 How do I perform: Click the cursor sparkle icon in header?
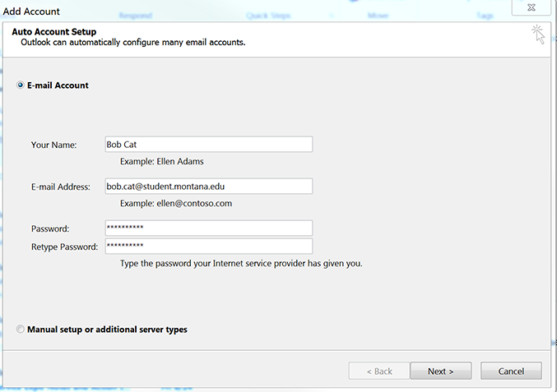tap(538, 35)
